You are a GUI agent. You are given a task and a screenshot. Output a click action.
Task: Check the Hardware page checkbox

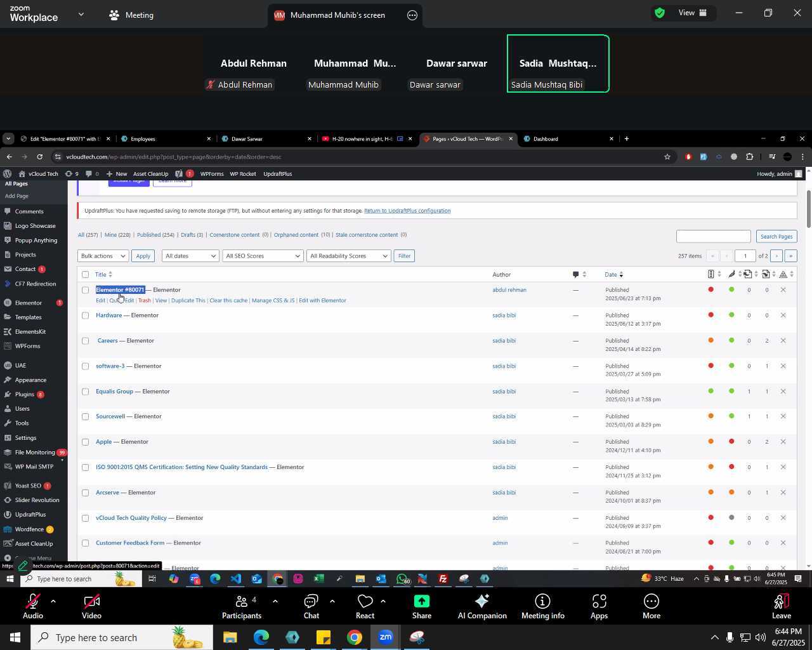(x=86, y=315)
